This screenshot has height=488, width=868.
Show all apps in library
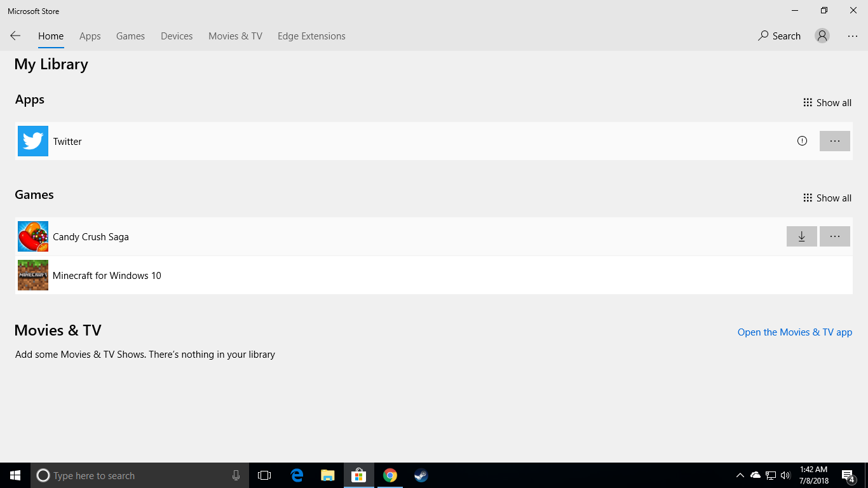pyautogui.click(x=827, y=103)
